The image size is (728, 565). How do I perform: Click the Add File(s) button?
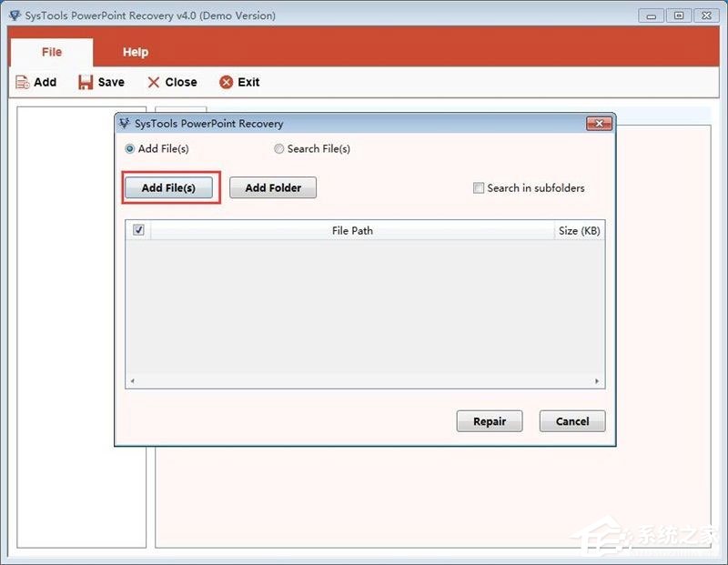point(169,187)
